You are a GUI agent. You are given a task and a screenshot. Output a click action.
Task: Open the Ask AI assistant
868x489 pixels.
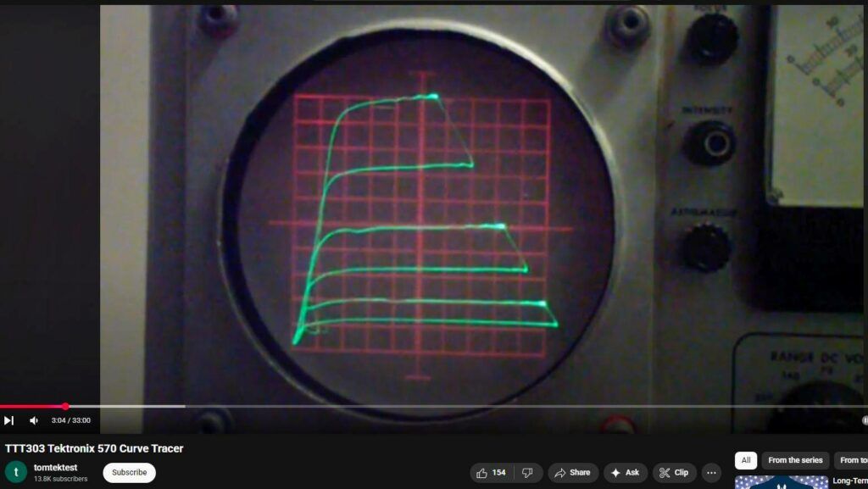click(x=625, y=472)
